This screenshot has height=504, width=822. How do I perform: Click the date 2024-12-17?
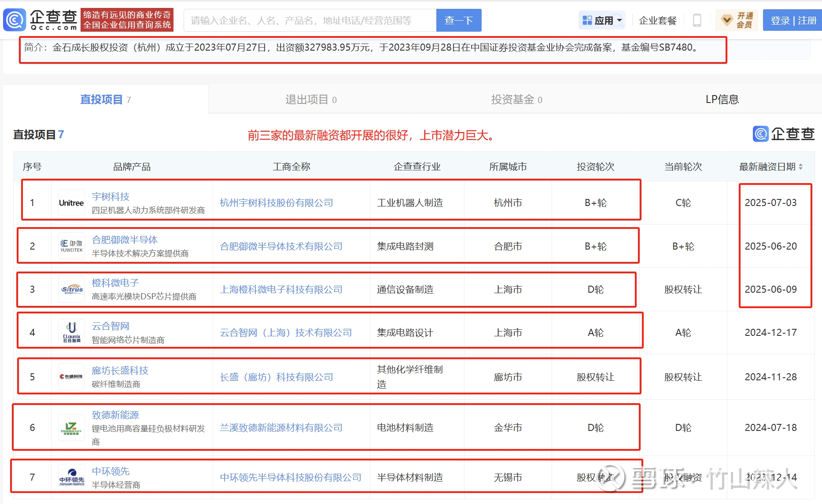(x=770, y=333)
